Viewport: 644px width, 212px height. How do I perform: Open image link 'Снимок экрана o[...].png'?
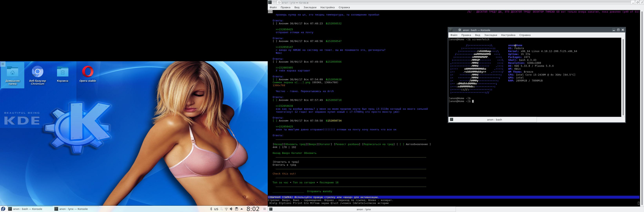click(x=291, y=82)
